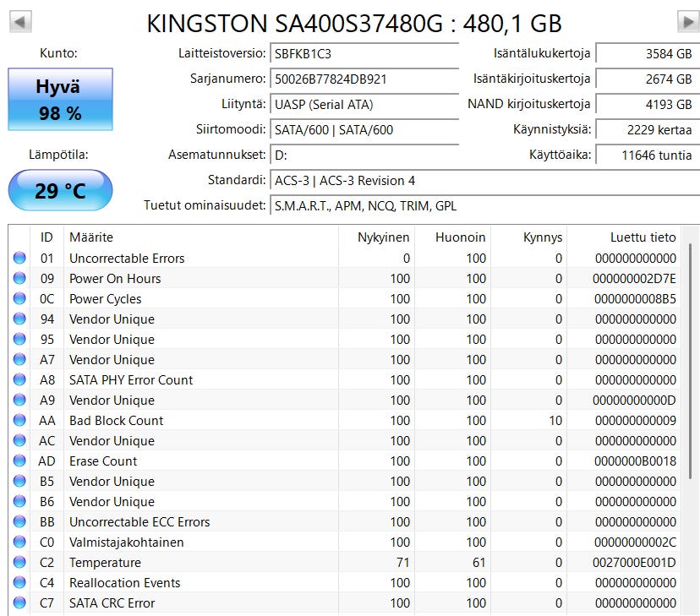Select the Temperature attribute name
This screenshot has width=700, height=616.
[x=105, y=563]
